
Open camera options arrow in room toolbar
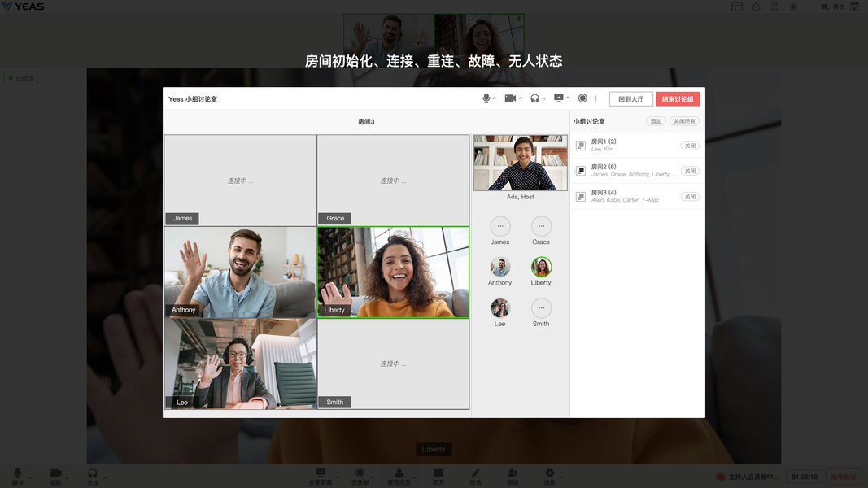pyautogui.click(x=521, y=98)
